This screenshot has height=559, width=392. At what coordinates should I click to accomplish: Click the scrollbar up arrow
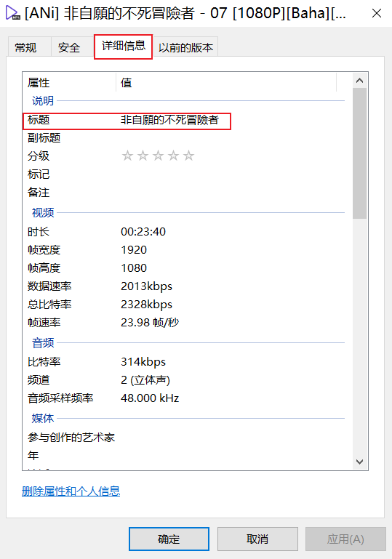pos(359,81)
